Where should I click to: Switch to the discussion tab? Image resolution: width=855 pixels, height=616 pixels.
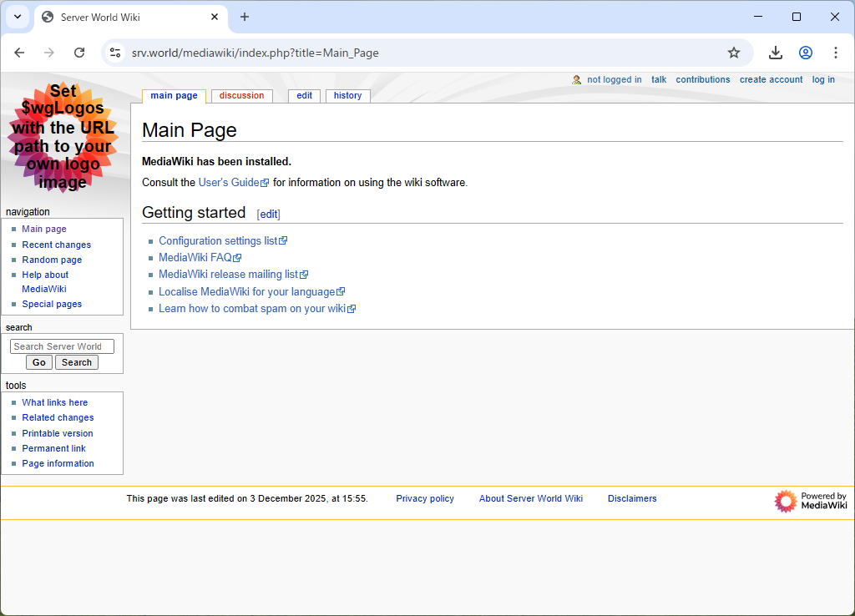click(241, 96)
